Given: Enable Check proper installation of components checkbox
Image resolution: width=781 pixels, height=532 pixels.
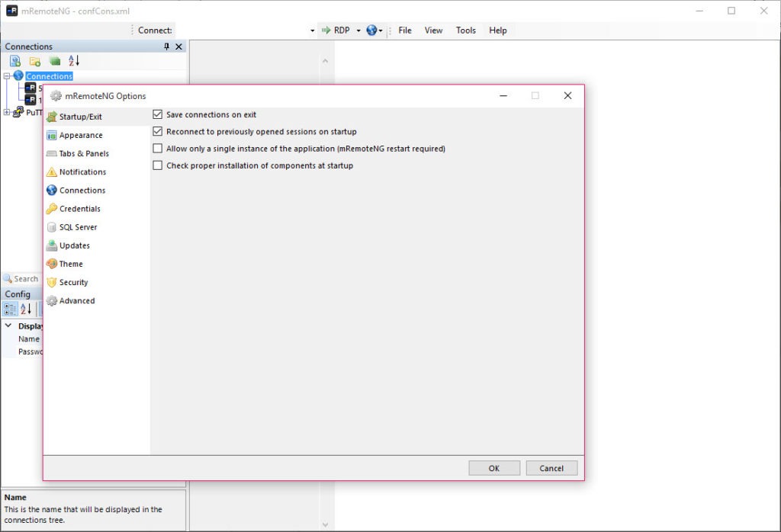Looking at the screenshot, I should [x=157, y=165].
